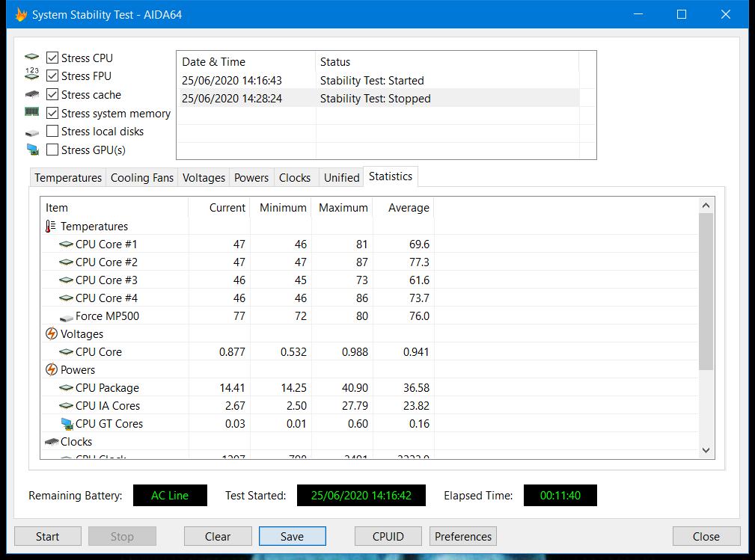Click the statistics list scrollbar up arrow

[706, 206]
